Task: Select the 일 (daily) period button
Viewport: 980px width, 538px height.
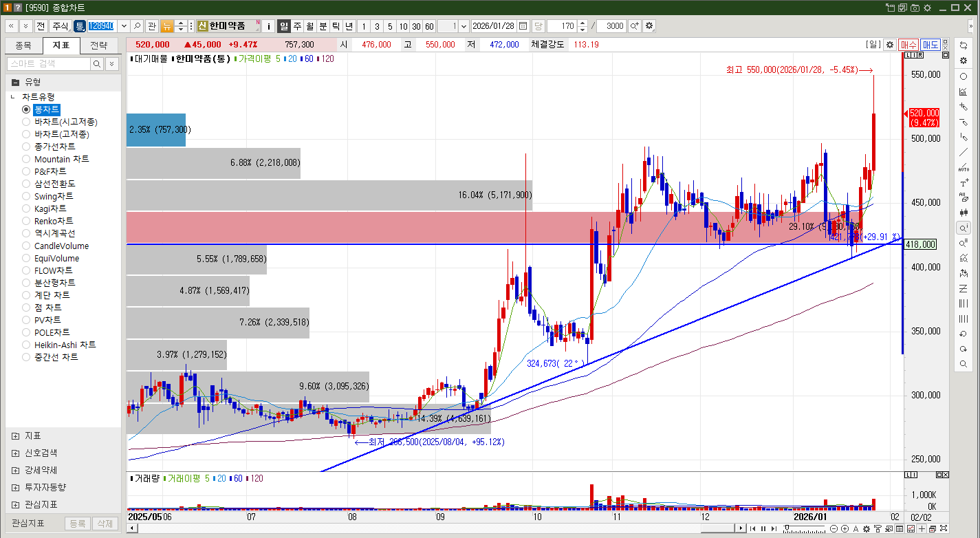Action: point(284,26)
